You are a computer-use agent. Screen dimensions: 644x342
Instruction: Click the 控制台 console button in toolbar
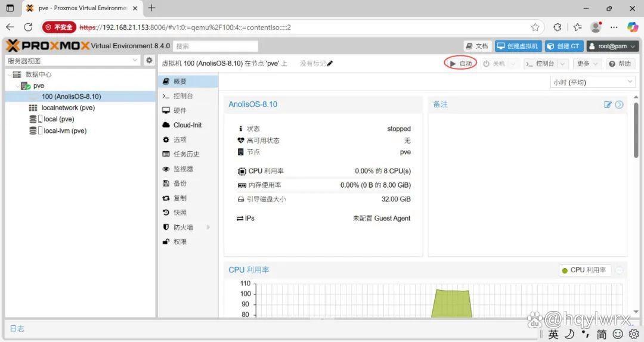[x=541, y=64]
